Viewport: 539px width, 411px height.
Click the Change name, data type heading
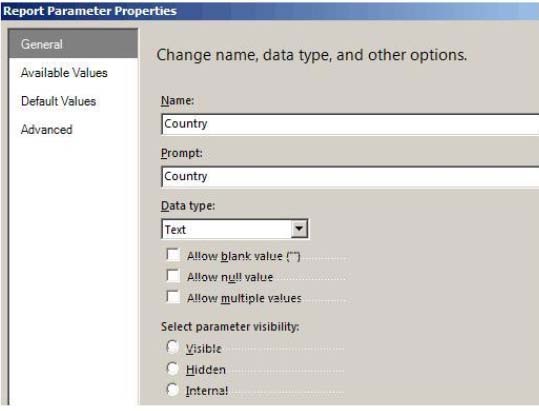312,55
